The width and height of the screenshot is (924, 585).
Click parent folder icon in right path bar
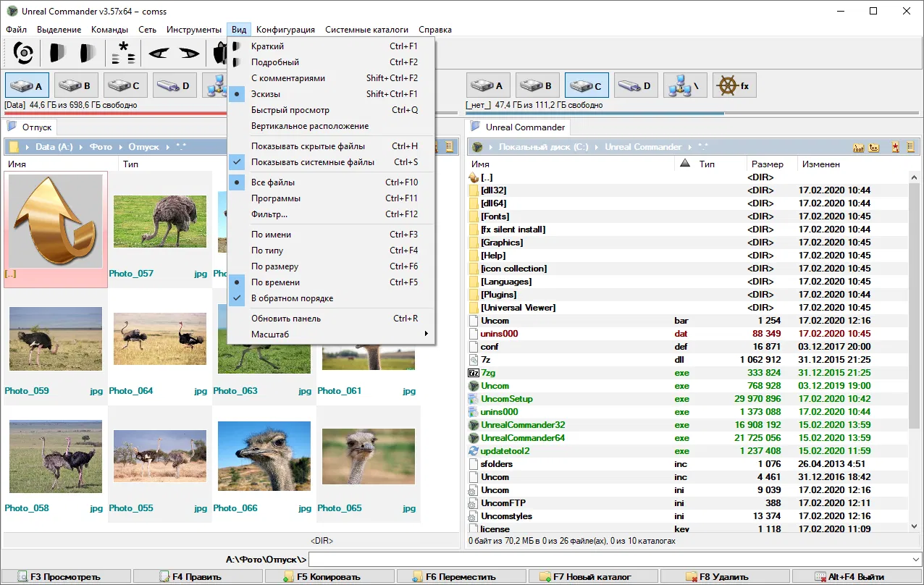tap(874, 147)
